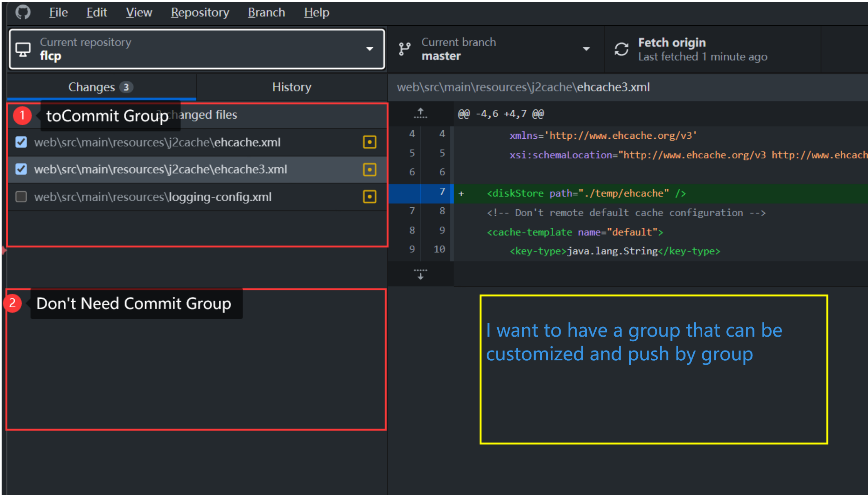This screenshot has height=495, width=868.
Task: Click the ehcache3.xml path in diff header
Action: coord(523,87)
